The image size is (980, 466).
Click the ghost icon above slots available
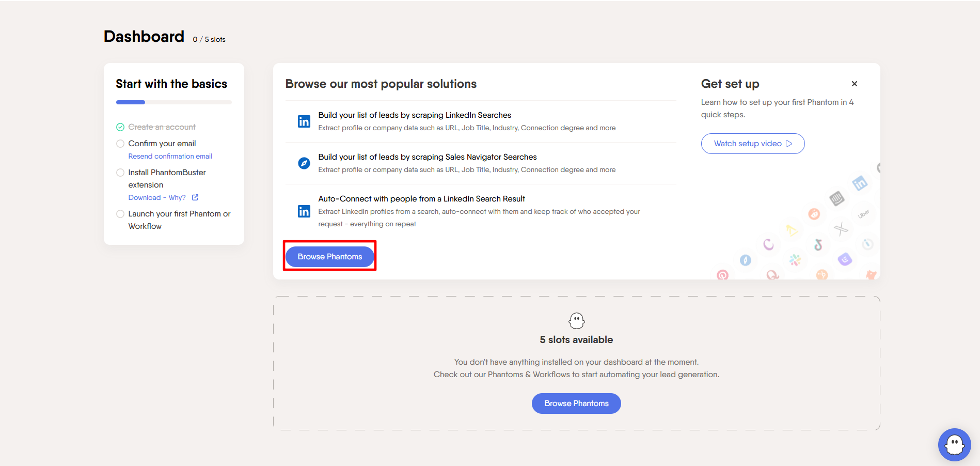click(x=576, y=321)
